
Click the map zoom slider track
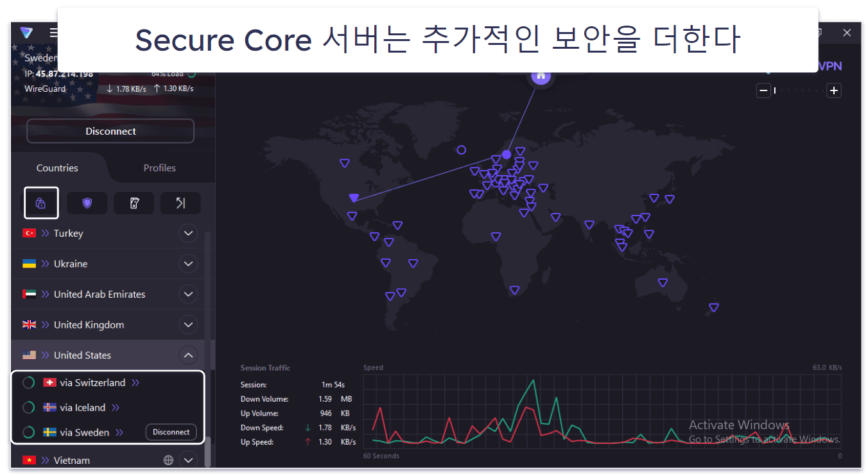pos(799,91)
